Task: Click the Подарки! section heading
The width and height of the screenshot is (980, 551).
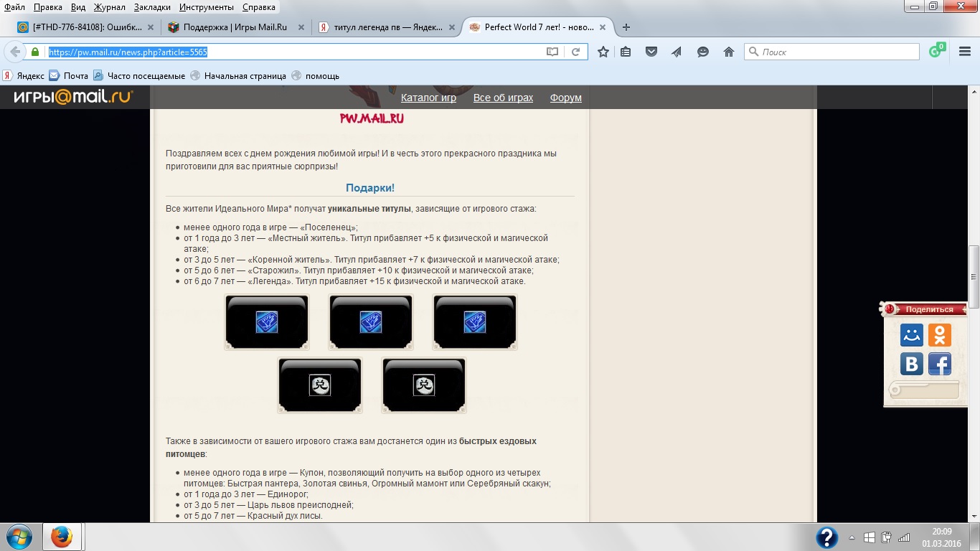Action: pos(370,188)
